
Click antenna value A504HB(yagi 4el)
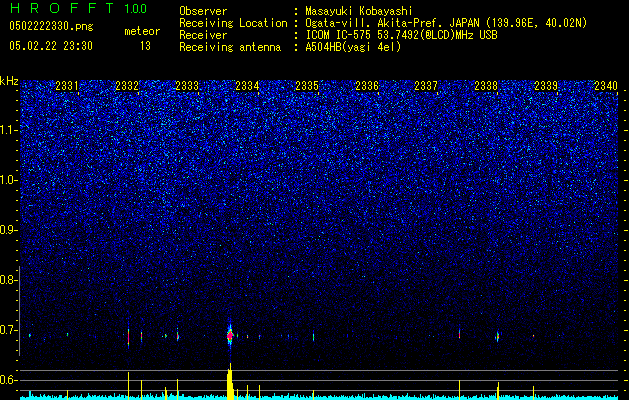tap(353, 47)
